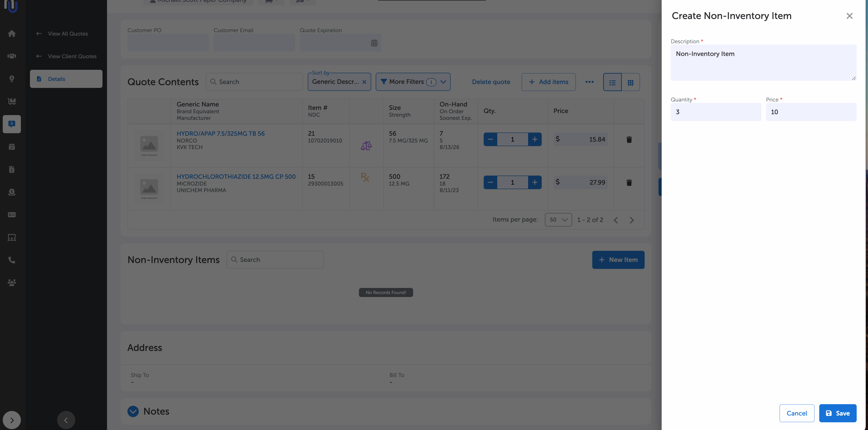
Task: Click the 'No Records Found!' label
Action: (x=386, y=292)
